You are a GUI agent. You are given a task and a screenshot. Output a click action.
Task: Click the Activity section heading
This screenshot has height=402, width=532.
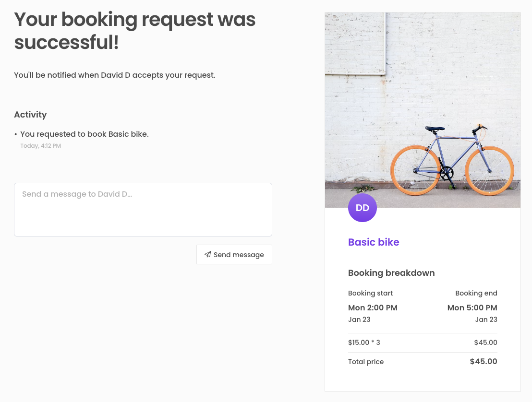coord(30,115)
